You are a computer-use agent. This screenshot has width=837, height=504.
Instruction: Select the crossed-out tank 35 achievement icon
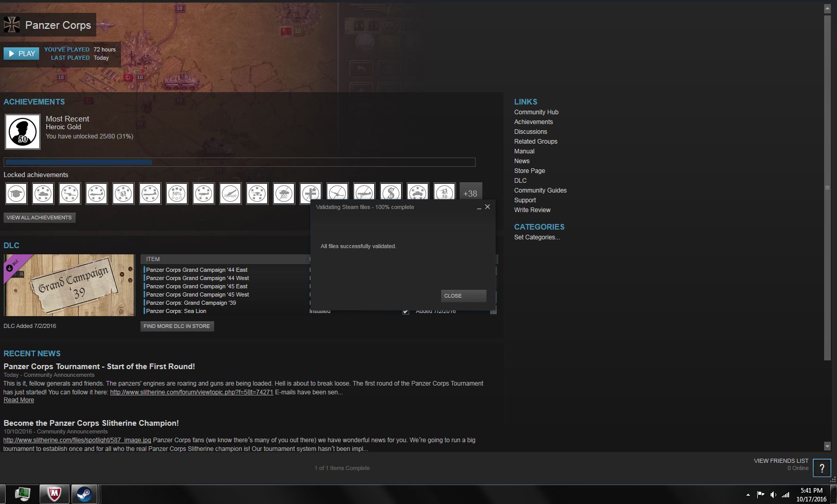click(284, 194)
